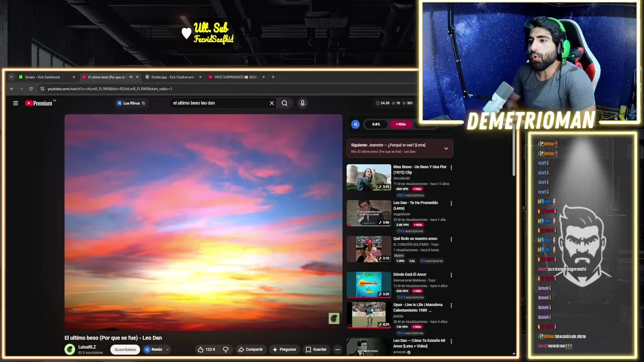Expand the Remix dropdown arrow
Viewport: 644px width, 362px height.
(x=168, y=349)
